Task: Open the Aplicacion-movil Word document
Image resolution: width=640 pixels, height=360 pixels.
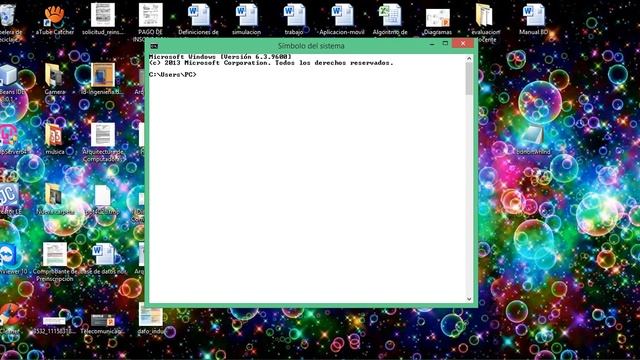Action: (342, 15)
